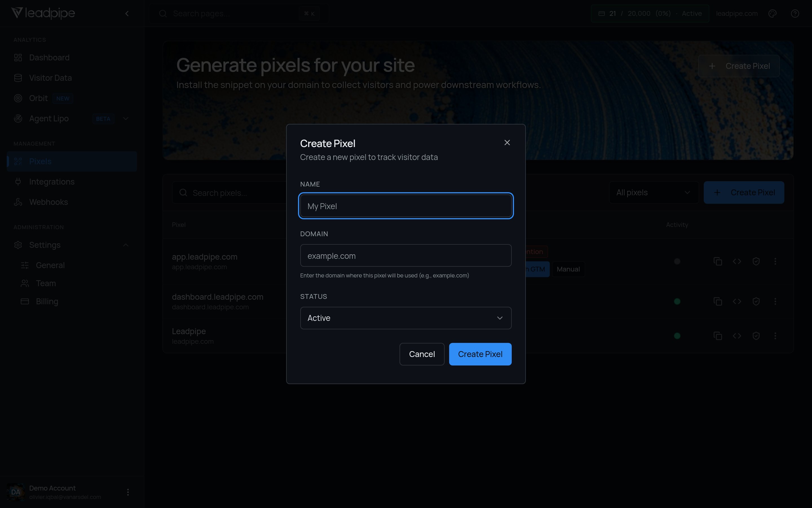The height and width of the screenshot is (508, 812).
Task: Click the NEW badge beside Orbit
Action: 63,98
